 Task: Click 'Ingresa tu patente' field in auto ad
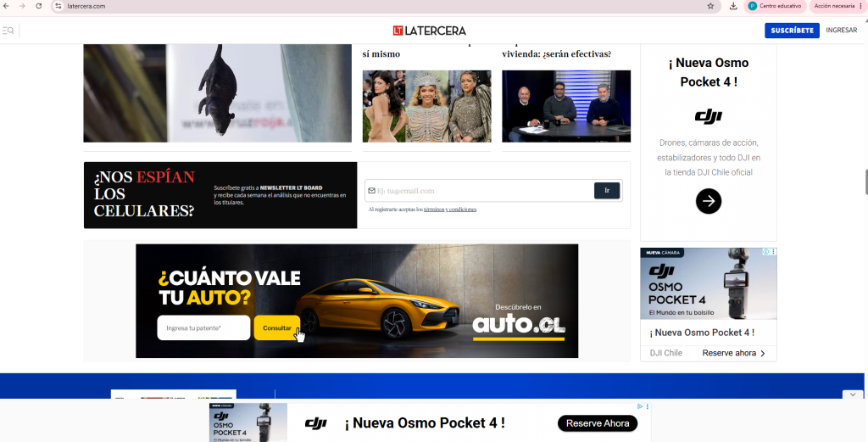click(x=203, y=328)
